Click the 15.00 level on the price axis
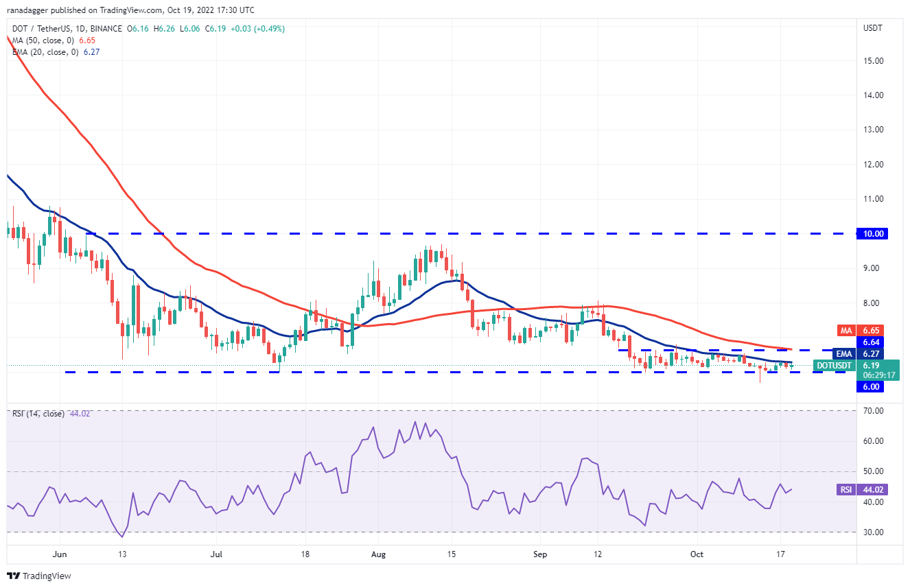The width and height of the screenshot is (910, 588). (x=872, y=60)
